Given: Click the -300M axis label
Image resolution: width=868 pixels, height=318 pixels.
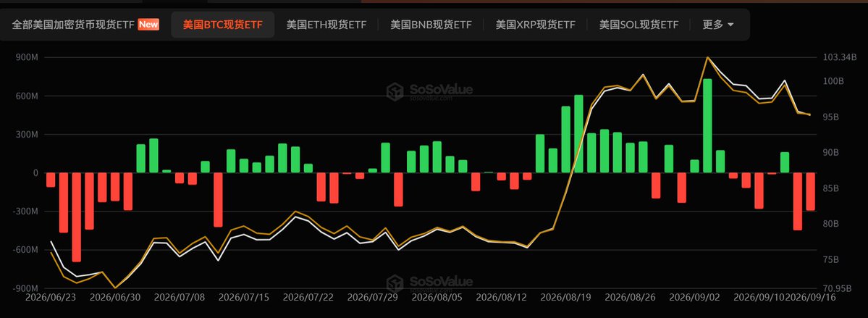Looking at the screenshot, I should coord(25,212).
